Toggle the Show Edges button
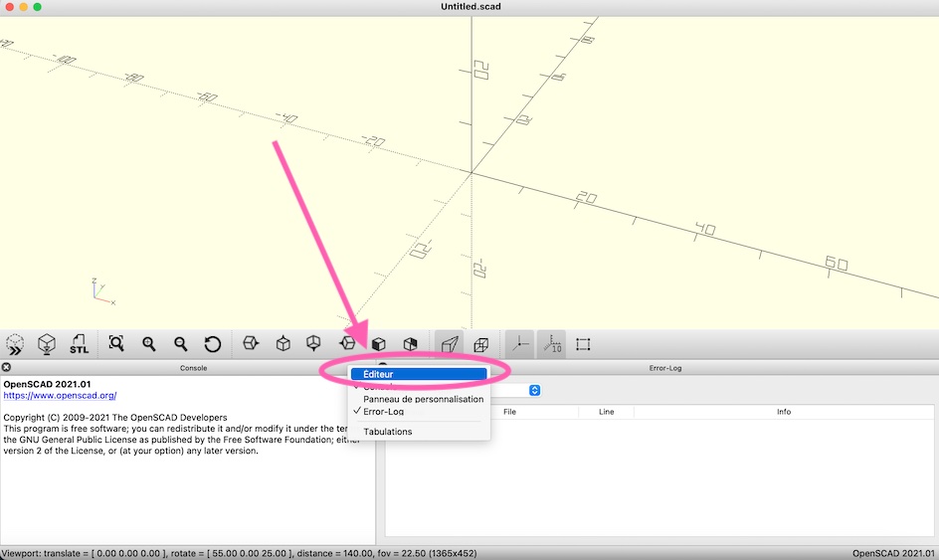 coord(583,344)
